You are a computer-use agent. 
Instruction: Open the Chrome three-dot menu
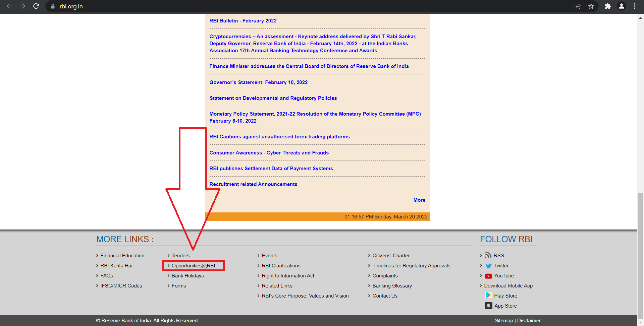(635, 6)
